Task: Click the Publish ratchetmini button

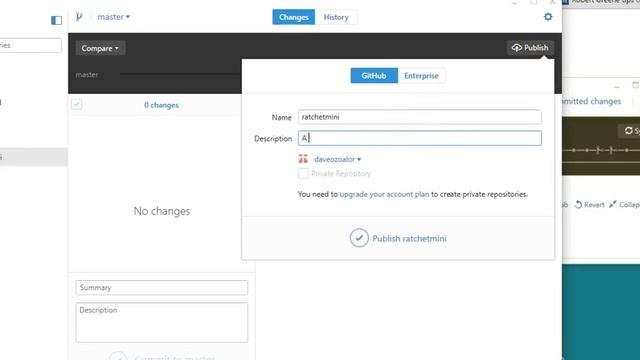Action: pyautogui.click(x=398, y=238)
